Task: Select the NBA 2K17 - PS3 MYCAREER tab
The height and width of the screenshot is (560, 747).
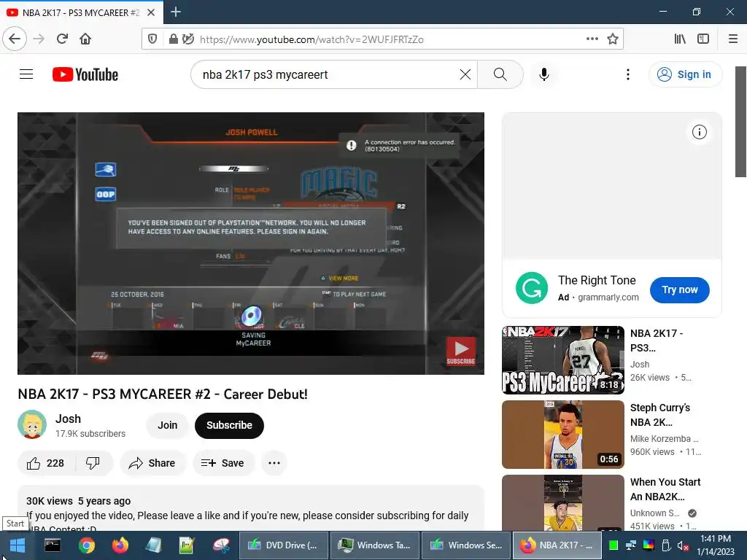Action: pos(82,12)
